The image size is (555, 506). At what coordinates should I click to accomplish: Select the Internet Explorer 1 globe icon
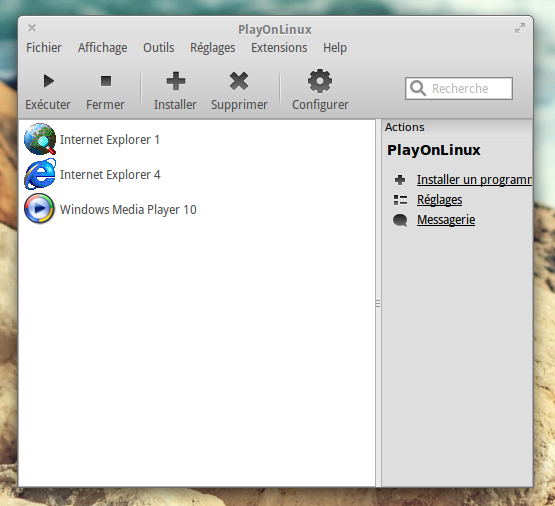40,139
